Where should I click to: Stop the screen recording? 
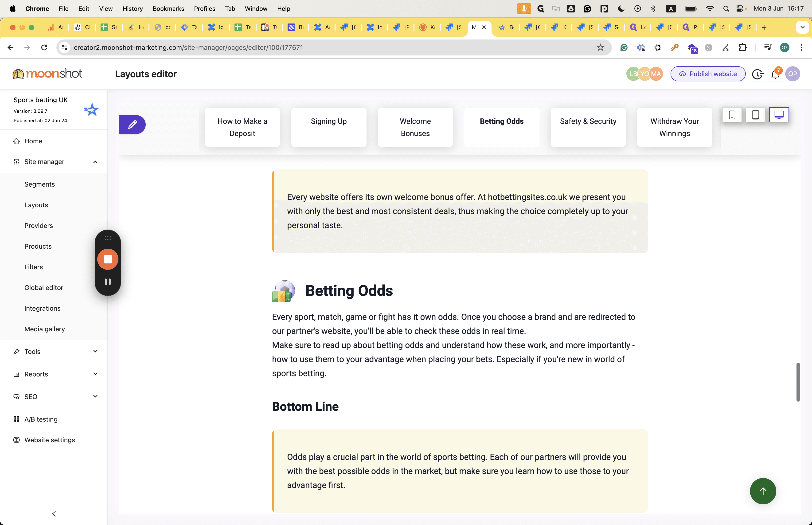(x=108, y=259)
